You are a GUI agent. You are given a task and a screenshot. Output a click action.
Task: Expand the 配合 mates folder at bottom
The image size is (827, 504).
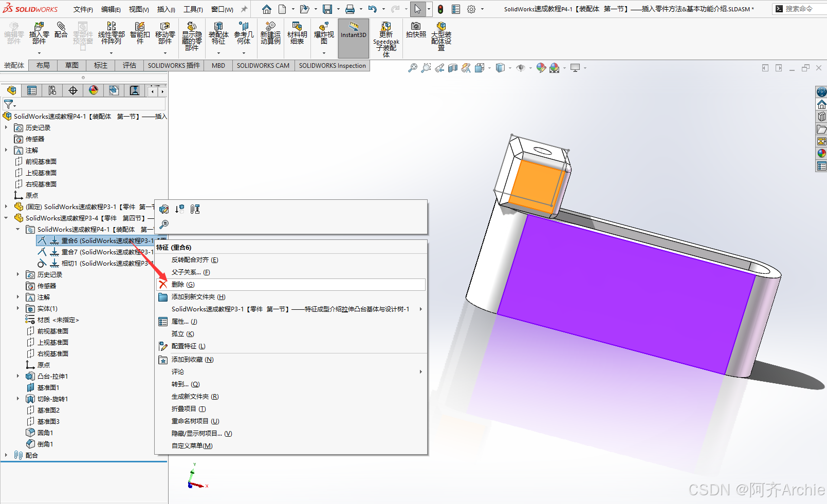[6, 455]
